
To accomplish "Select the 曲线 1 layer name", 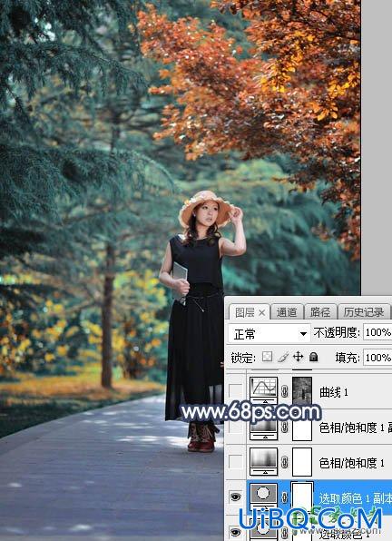I will tap(334, 391).
